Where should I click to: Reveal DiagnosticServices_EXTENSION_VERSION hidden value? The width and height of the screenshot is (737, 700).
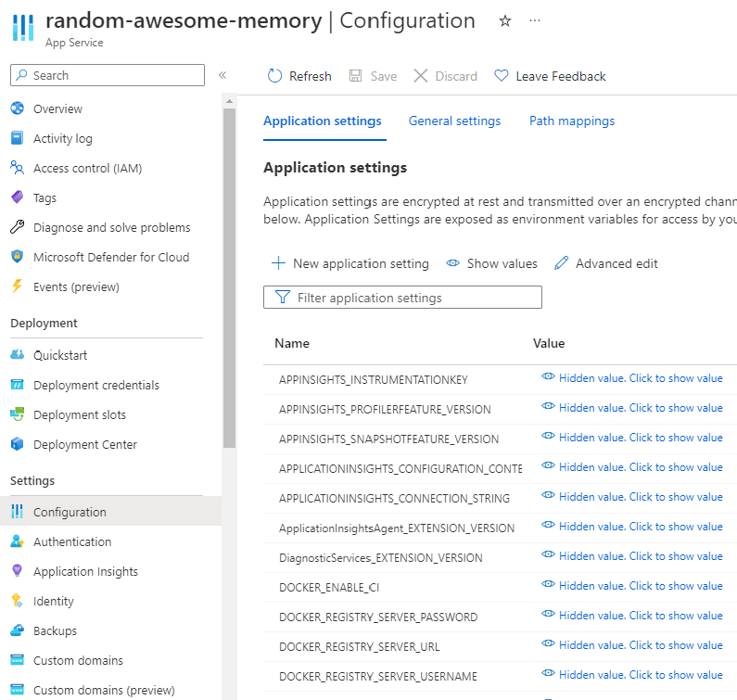pos(631,555)
